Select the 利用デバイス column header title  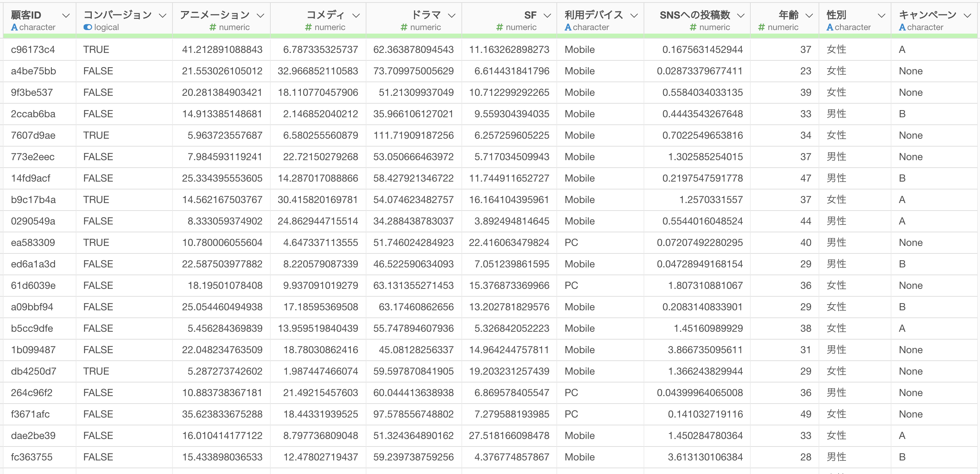click(594, 15)
